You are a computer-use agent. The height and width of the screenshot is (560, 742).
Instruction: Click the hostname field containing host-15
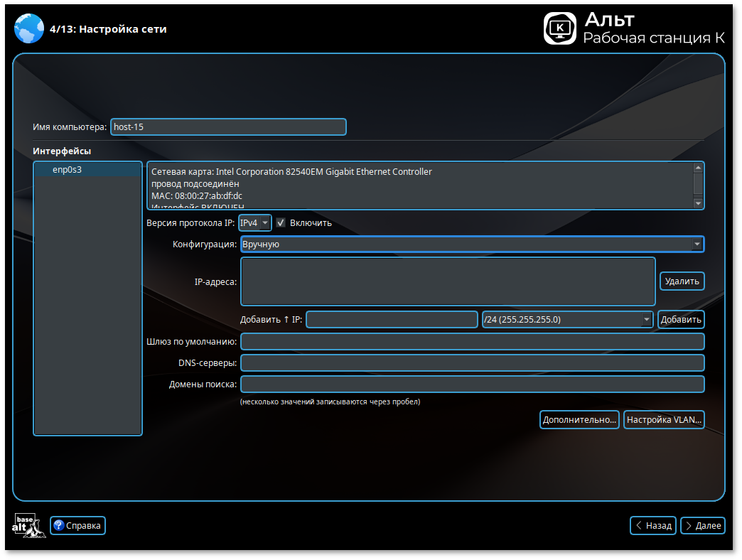[x=227, y=127]
